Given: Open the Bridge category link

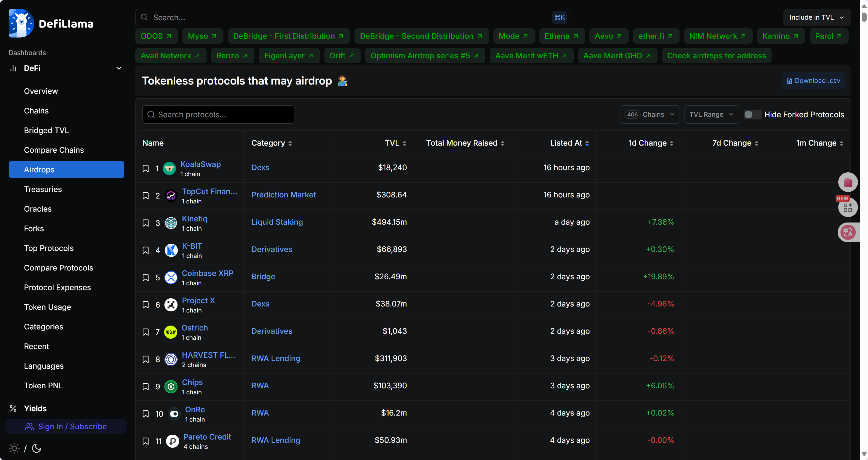Looking at the screenshot, I should point(263,277).
